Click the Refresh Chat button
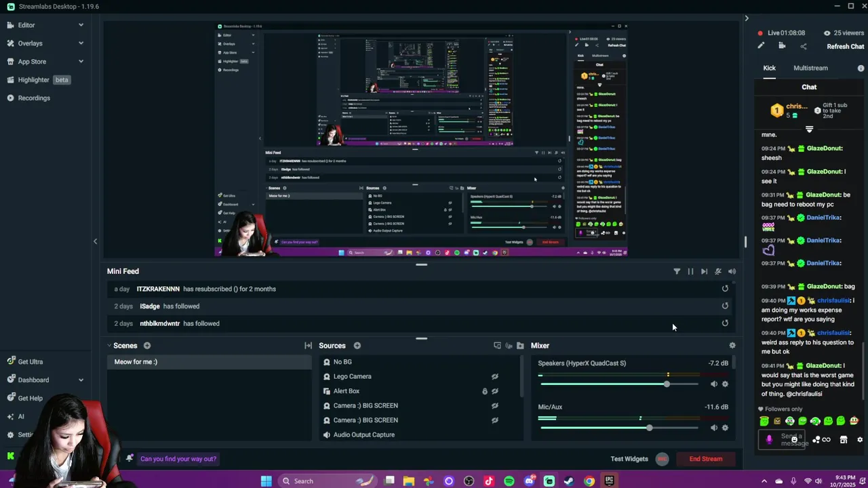Screen dimensions: 868x488 pyautogui.click(x=845, y=47)
